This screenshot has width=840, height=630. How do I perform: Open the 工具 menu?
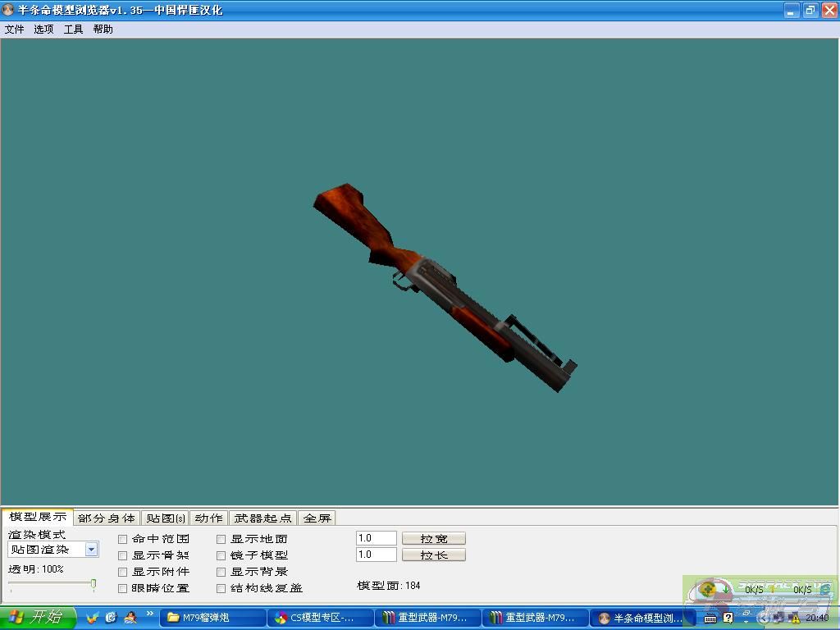[x=72, y=29]
